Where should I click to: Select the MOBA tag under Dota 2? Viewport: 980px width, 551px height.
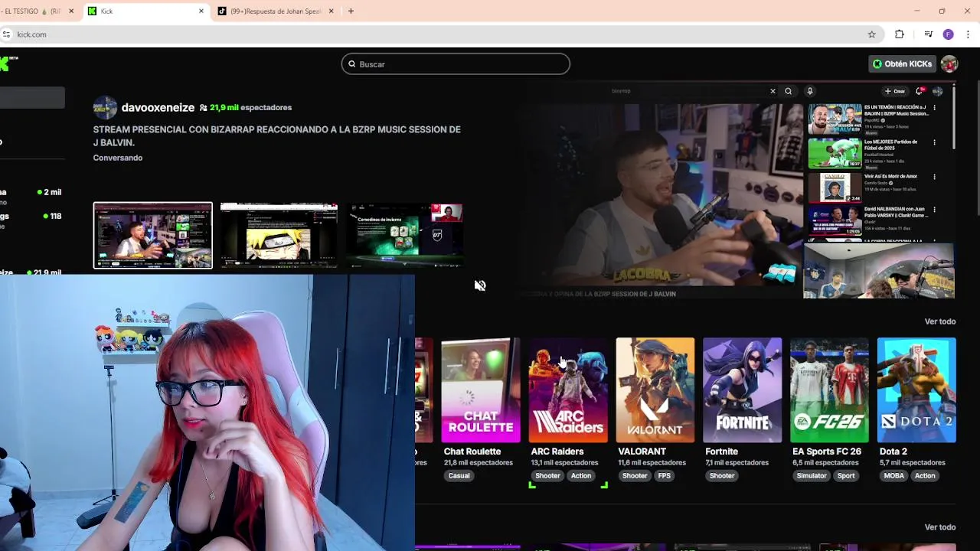pos(894,476)
